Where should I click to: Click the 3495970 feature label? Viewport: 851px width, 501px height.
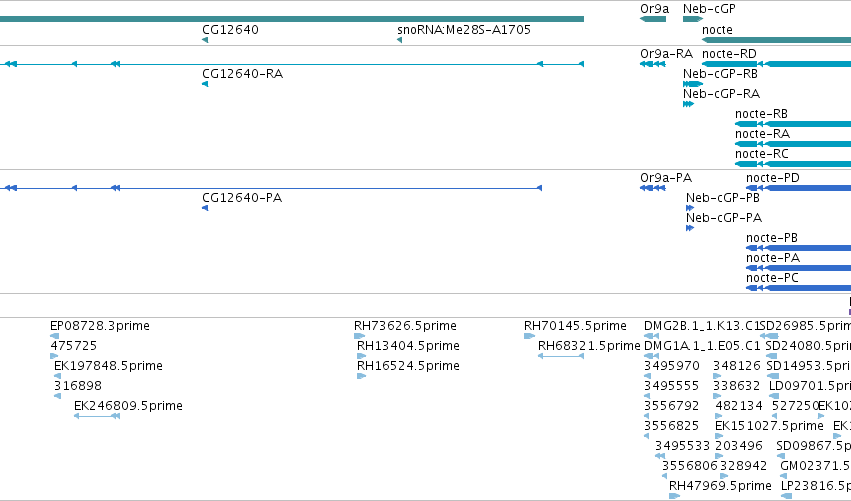click(672, 366)
